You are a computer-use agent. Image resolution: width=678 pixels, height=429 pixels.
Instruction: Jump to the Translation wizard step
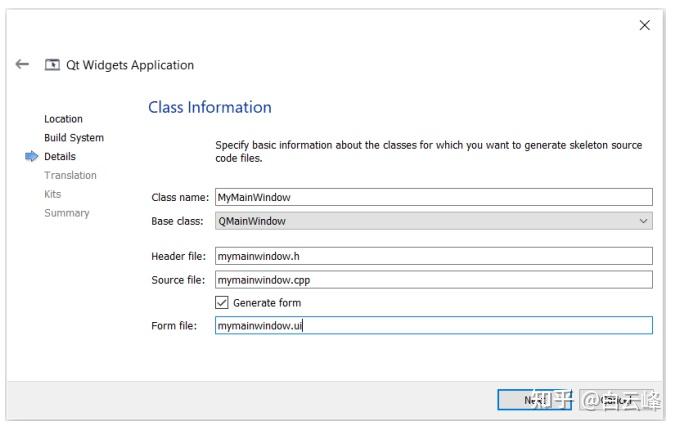coord(70,176)
